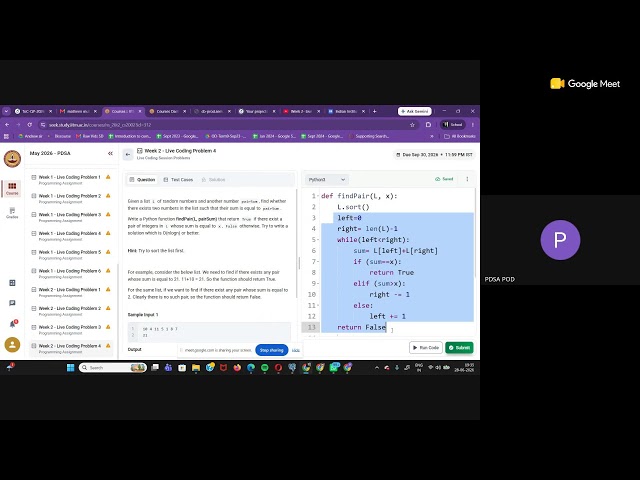Open the School profile chip in Chrome
640x480 pixels.
point(453,125)
